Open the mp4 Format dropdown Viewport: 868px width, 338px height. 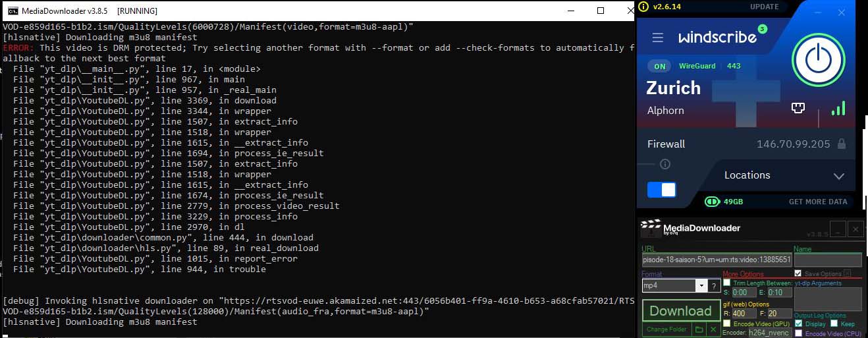tap(700, 285)
